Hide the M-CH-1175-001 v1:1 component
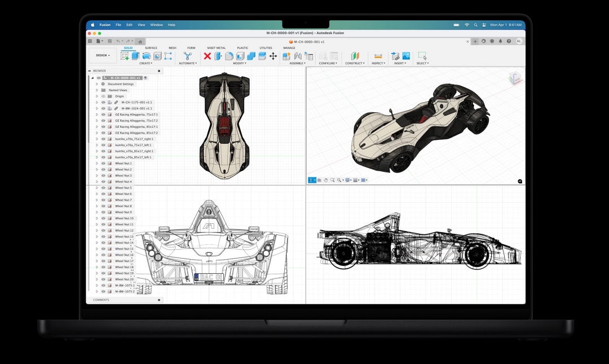The width and height of the screenshot is (609, 364). tap(103, 103)
